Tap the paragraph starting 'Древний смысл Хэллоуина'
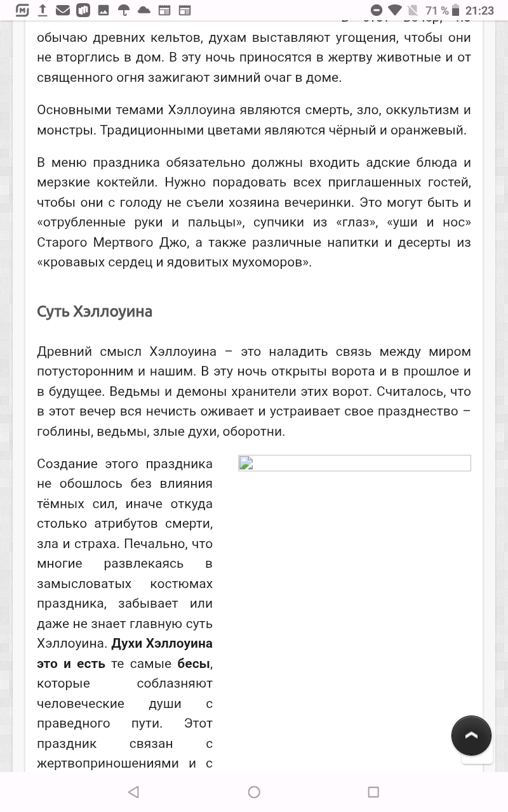508x812 pixels. click(254, 391)
